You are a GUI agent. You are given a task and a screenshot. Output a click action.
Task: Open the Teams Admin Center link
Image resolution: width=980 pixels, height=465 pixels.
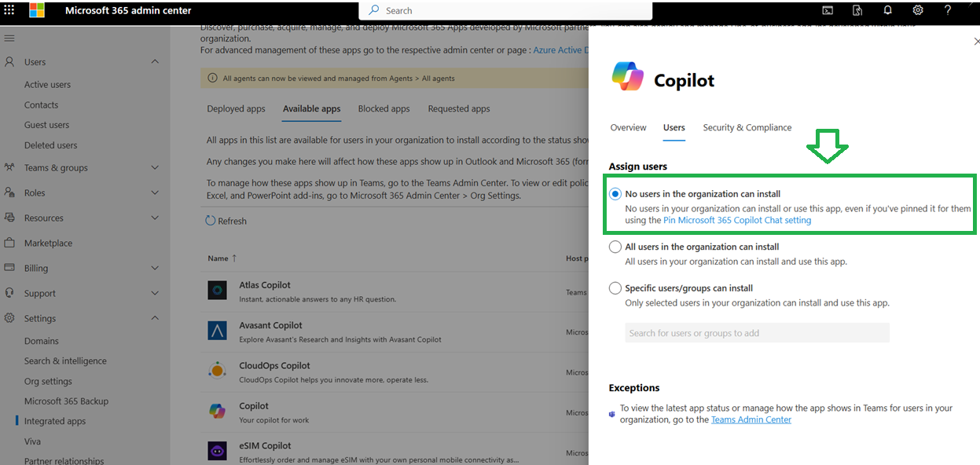pyautogui.click(x=751, y=419)
